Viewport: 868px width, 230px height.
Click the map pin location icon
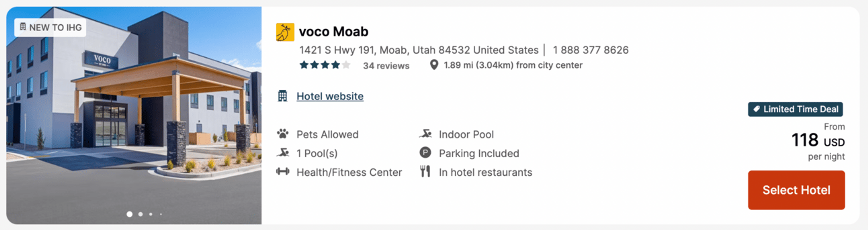434,65
